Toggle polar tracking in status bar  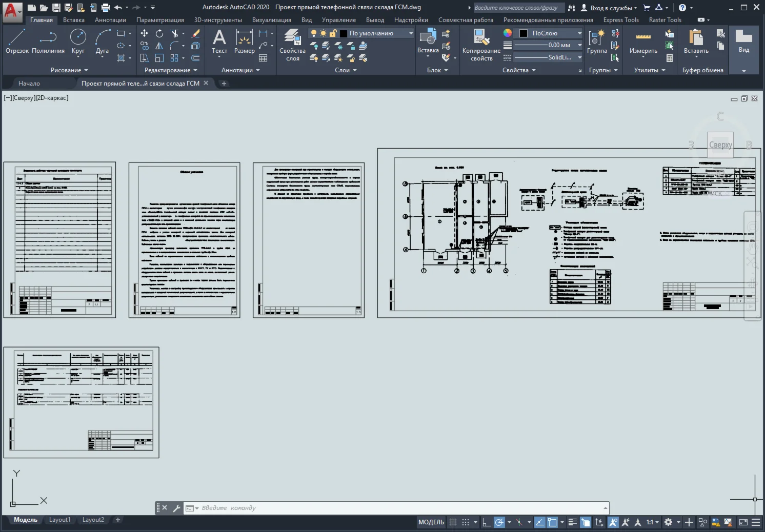pyautogui.click(x=499, y=522)
